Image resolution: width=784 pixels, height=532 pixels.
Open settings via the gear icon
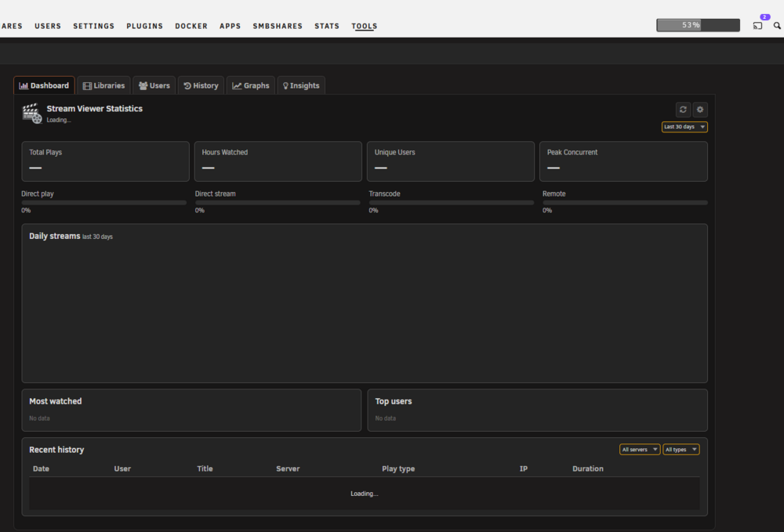point(700,110)
